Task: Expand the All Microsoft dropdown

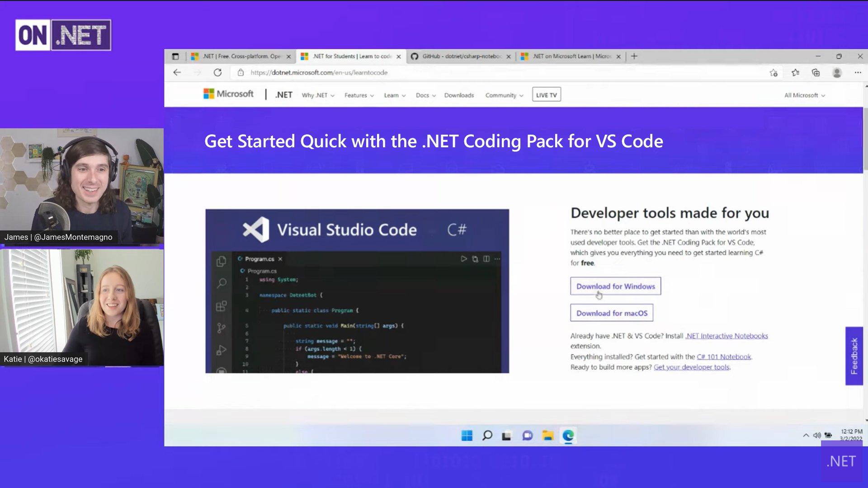Action: [805, 95]
